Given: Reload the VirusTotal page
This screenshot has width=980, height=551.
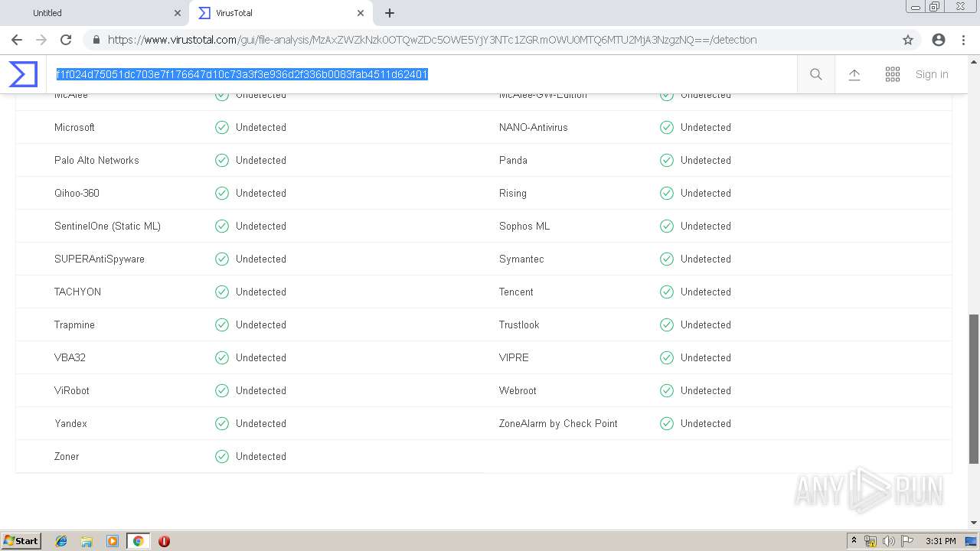Looking at the screenshot, I should point(66,40).
